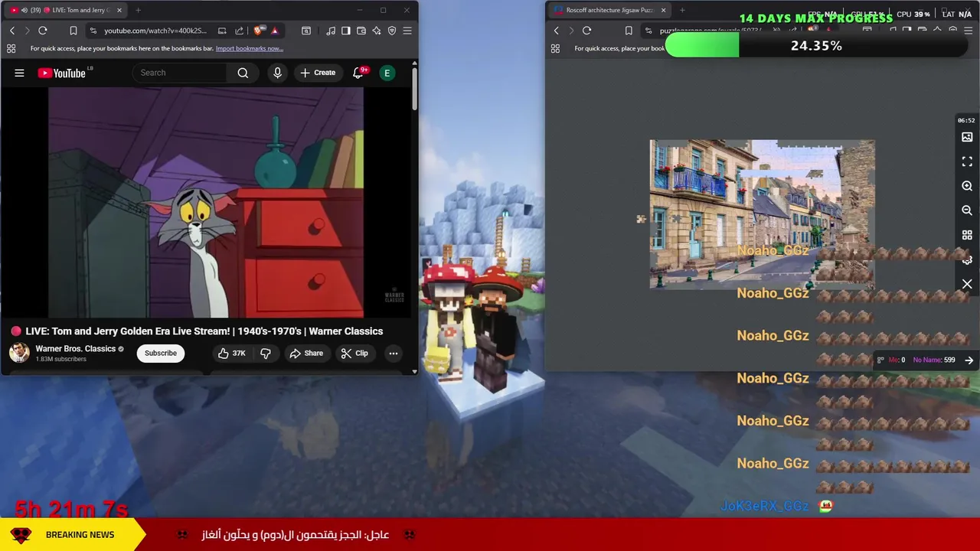Arrange pieces with the grid icon
The width and height of the screenshot is (980, 551).
pyautogui.click(x=967, y=235)
